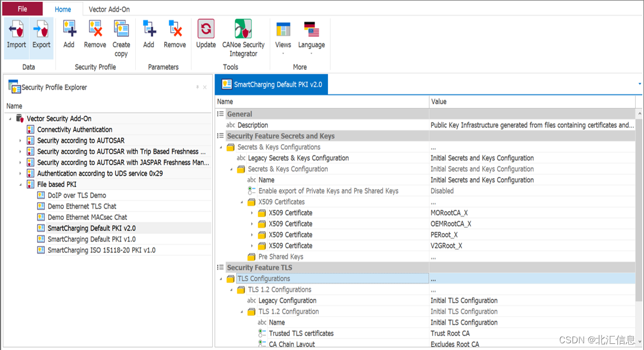644x350 pixels.
Task: Remove parameter in Parameters group
Action: (175, 35)
